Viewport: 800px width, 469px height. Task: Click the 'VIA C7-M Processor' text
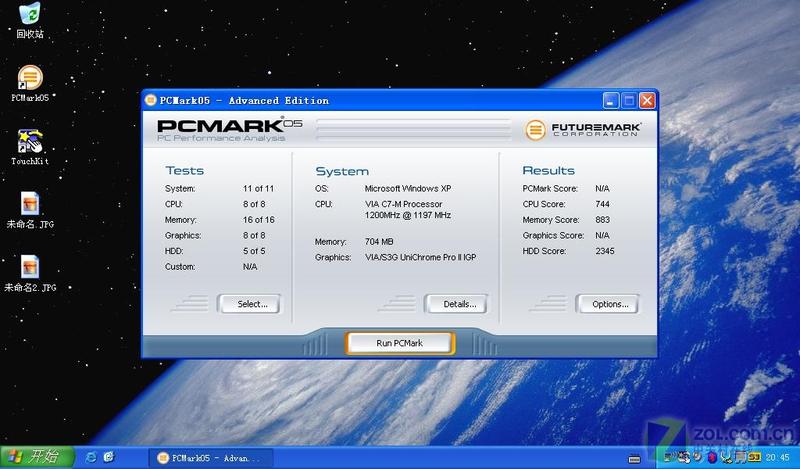[x=403, y=204]
